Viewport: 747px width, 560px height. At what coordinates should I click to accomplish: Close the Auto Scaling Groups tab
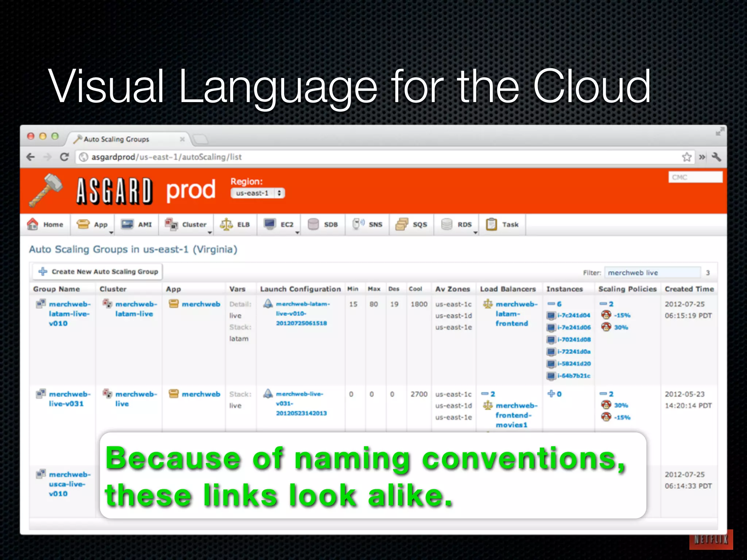(x=182, y=139)
